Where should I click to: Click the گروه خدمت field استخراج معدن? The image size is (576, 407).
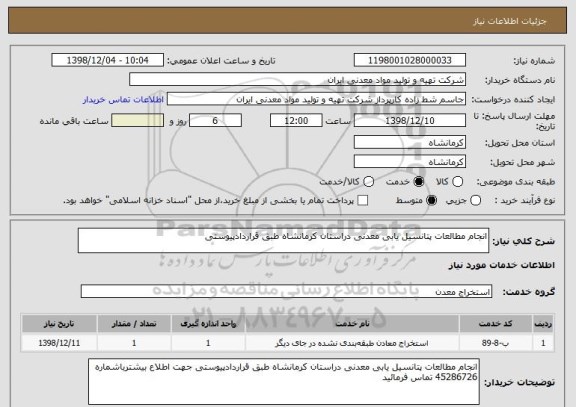tap(286, 292)
